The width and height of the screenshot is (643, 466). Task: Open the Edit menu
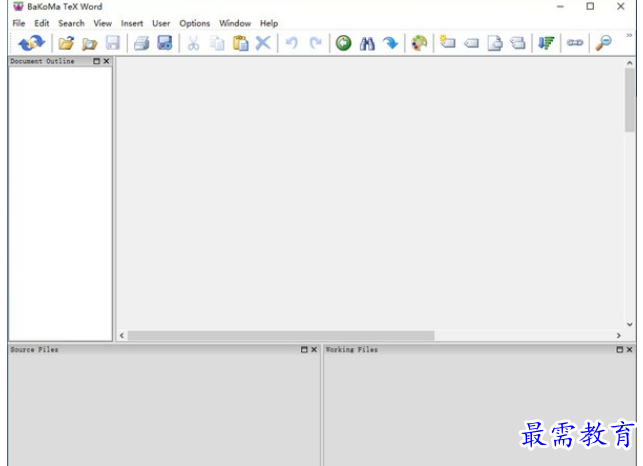click(x=42, y=23)
